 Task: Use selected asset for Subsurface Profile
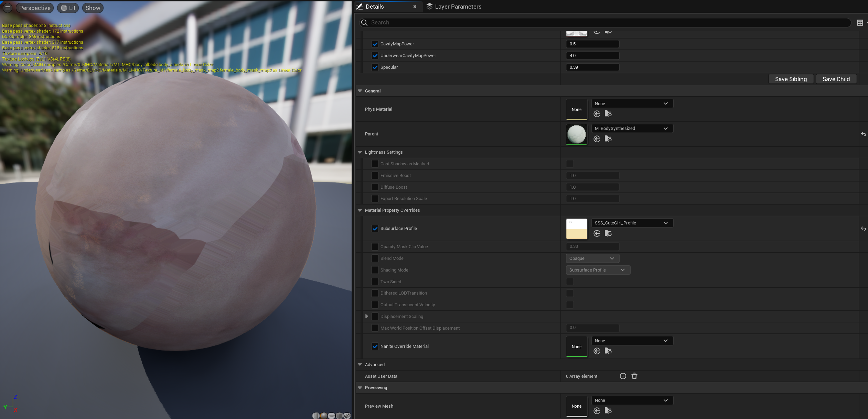[x=597, y=233]
